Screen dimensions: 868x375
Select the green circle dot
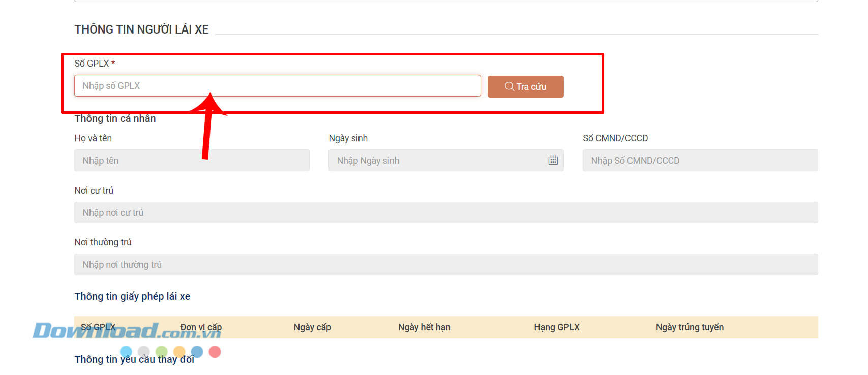tap(162, 351)
